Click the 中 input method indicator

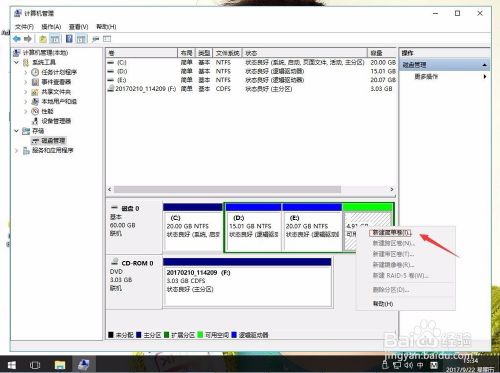pyautogui.click(x=420, y=365)
